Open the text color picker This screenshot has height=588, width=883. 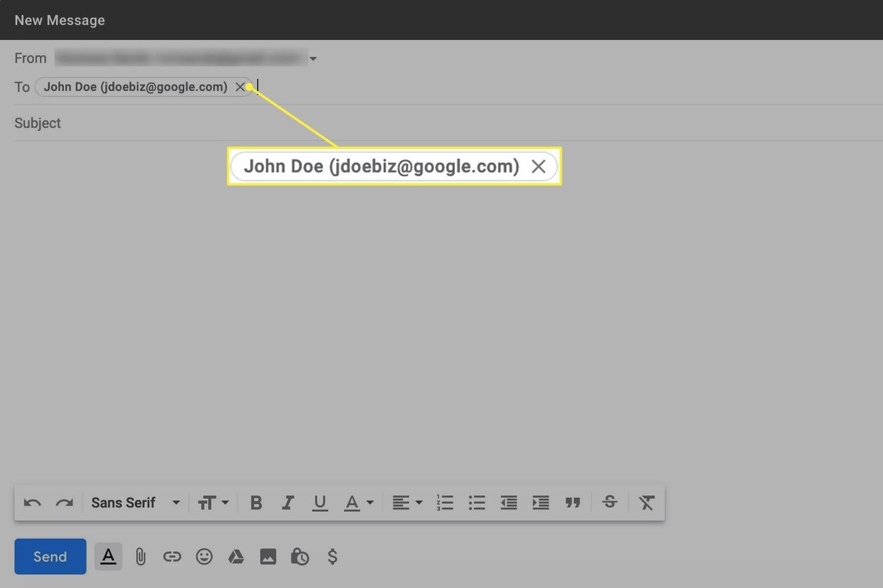tap(358, 503)
